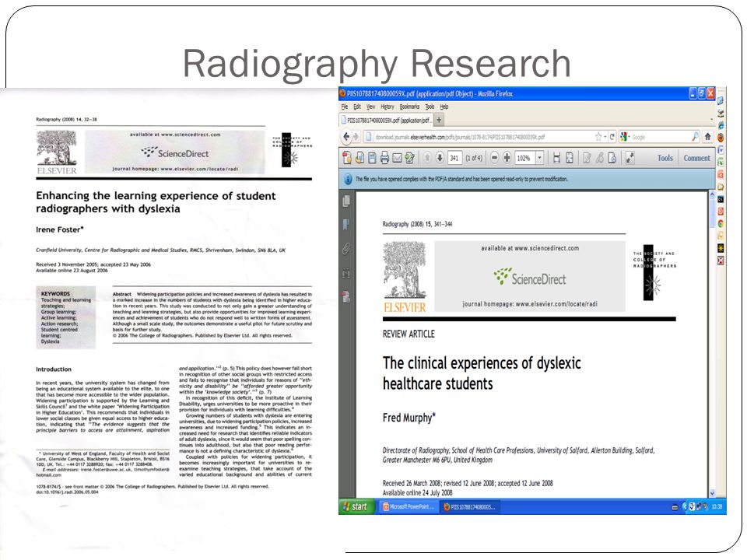Open the History menu in Firefox

[388, 107]
